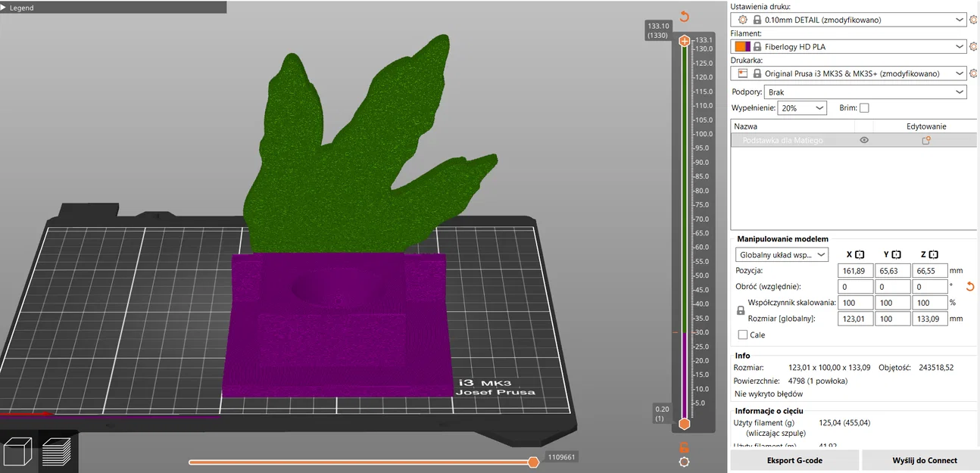Open Drukarka preset editor gear
Viewport: 980px width, 473px height.
coord(973,73)
